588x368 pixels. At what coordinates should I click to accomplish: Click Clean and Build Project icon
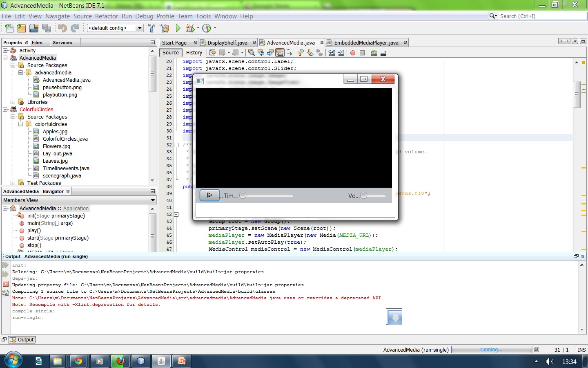165,28
